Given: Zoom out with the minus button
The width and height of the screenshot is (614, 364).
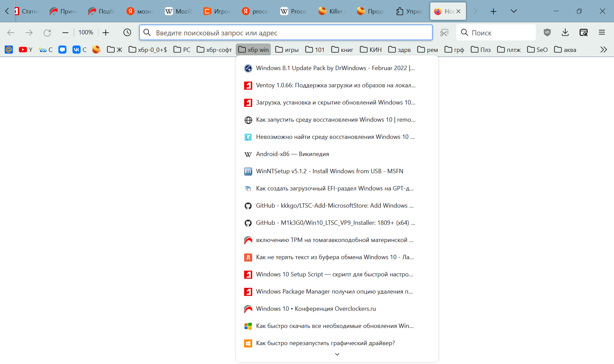Looking at the screenshot, I should (x=65, y=33).
